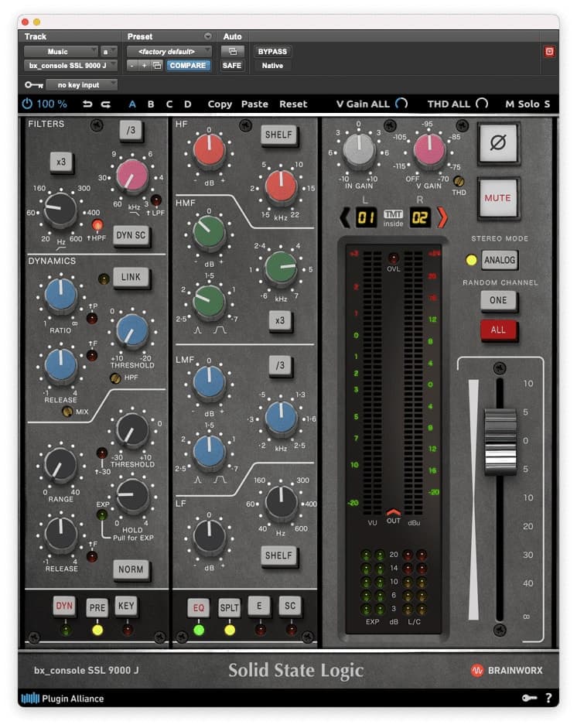
Task: Open help via the question mark icon
Action: click(x=548, y=698)
